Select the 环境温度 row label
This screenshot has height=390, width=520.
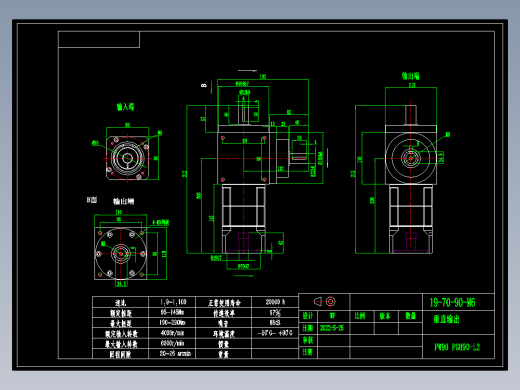[x=224, y=333]
